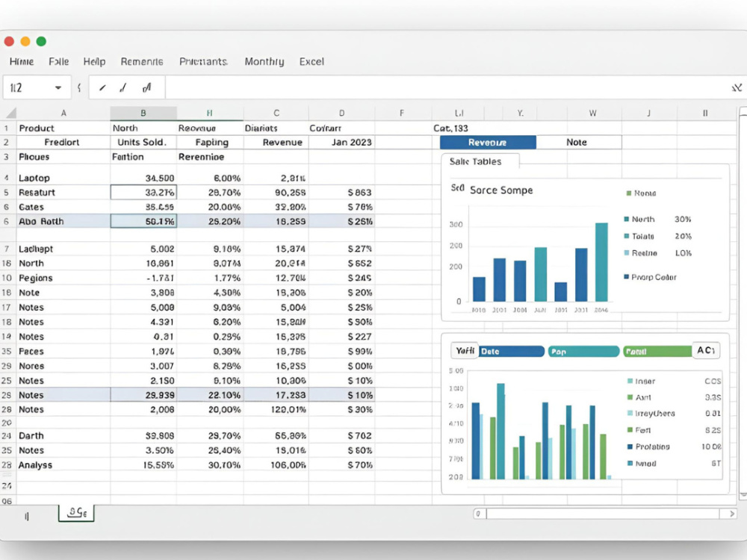Image resolution: width=747 pixels, height=560 pixels.
Task: Click the name box showing 1I2
Action: (x=36, y=87)
